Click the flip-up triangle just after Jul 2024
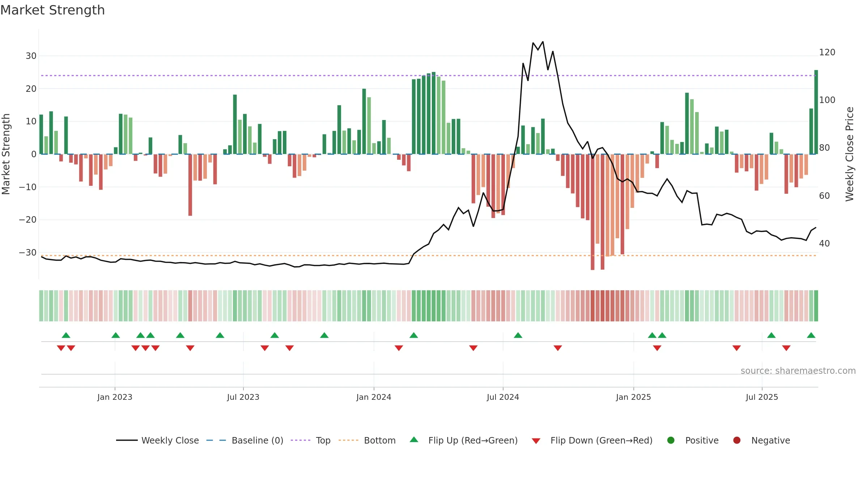 pyautogui.click(x=518, y=335)
